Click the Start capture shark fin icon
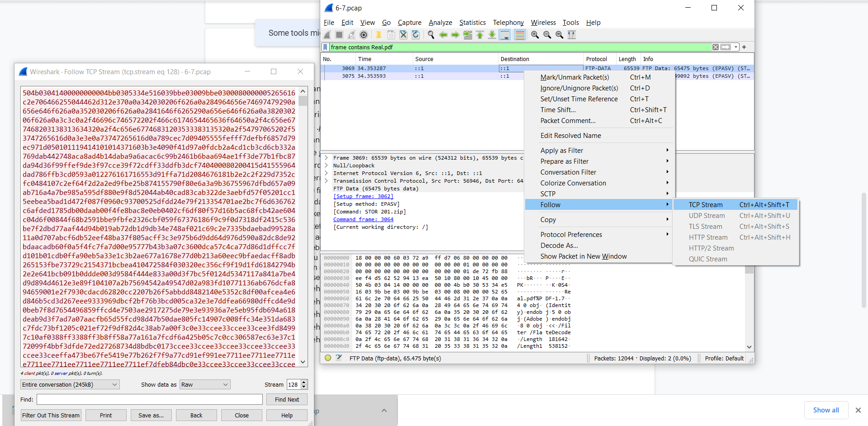The height and width of the screenshot is (426, 868). [x=327, y=35]
